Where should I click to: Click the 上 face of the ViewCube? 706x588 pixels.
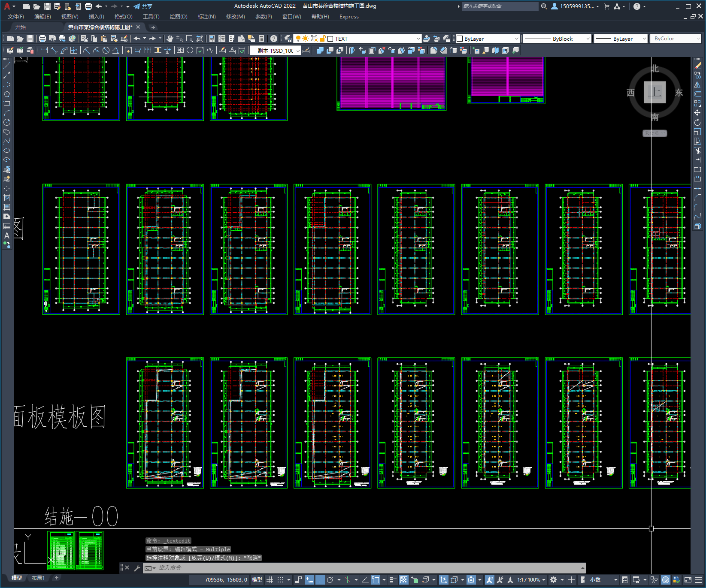(654, 92)
